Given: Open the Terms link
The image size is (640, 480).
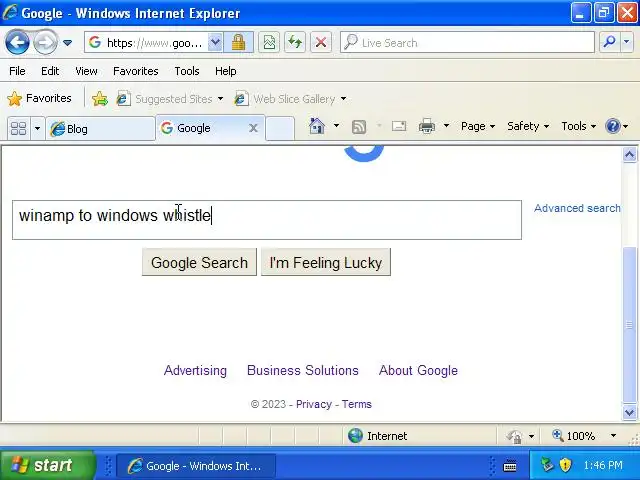Looking at the screenshot, I should [x=356, y=404].
